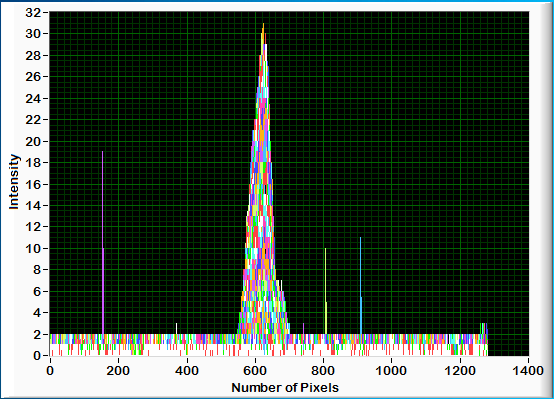
Task: Click the yellow spike reaching intensity 10
Action: pos(325,291)
